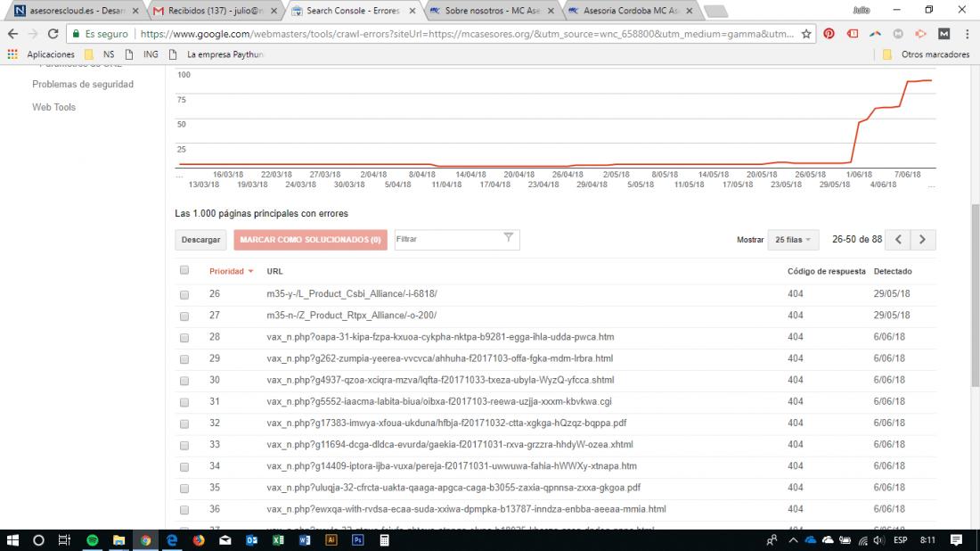980x551 pixels.
Task: Switch to Sobre nosotros - MC Asesores tab
Action: 493,11
